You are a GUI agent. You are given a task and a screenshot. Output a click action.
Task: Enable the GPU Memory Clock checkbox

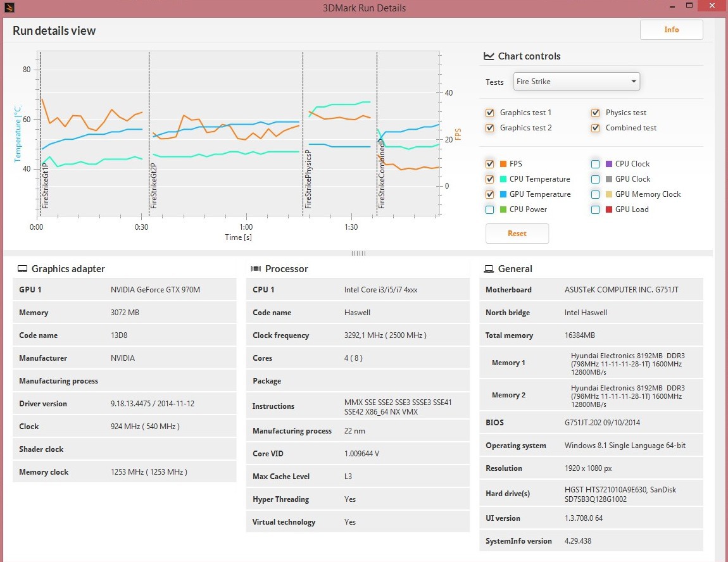click(x=595, y=194)
